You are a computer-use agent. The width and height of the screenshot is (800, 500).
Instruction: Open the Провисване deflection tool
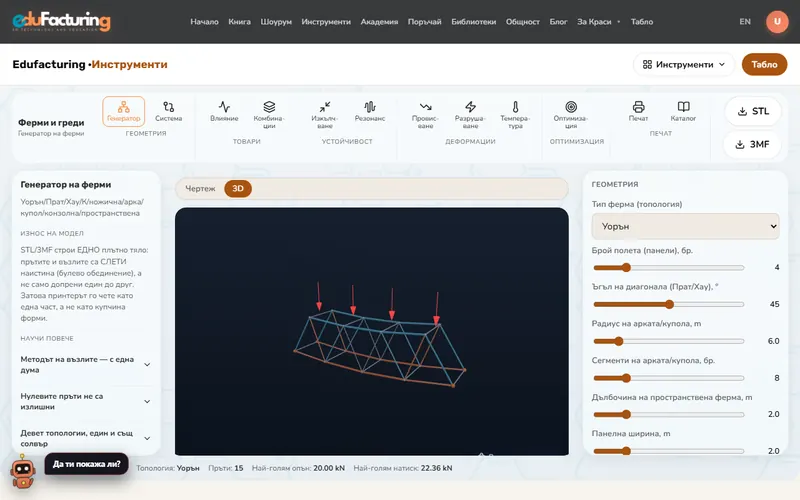point(425,115)
